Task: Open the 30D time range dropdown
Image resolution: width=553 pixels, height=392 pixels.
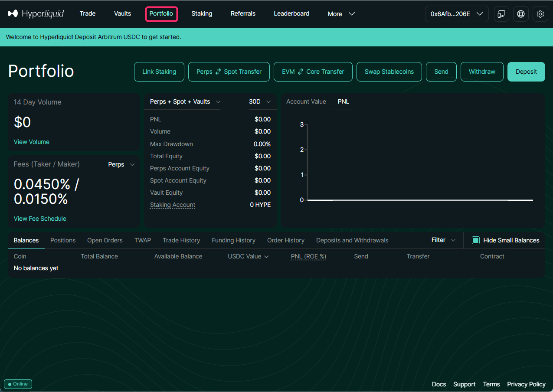Action: click(259, 101)
